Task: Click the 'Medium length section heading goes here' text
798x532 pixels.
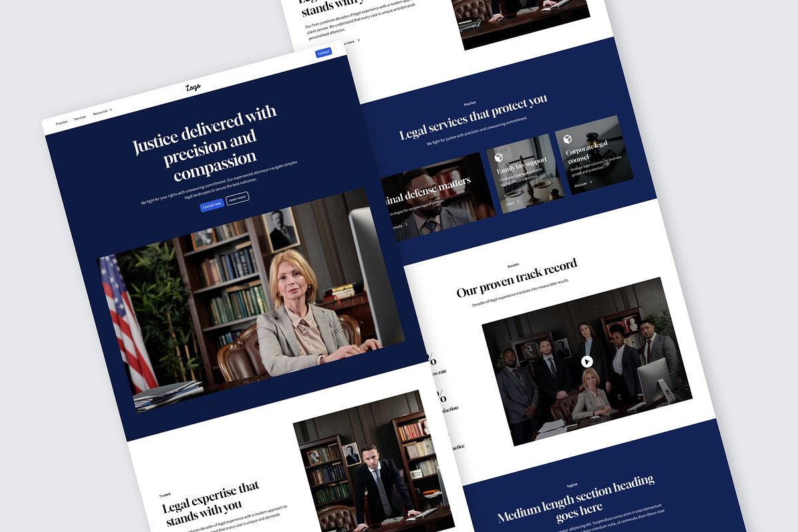Action: (577, 499)
